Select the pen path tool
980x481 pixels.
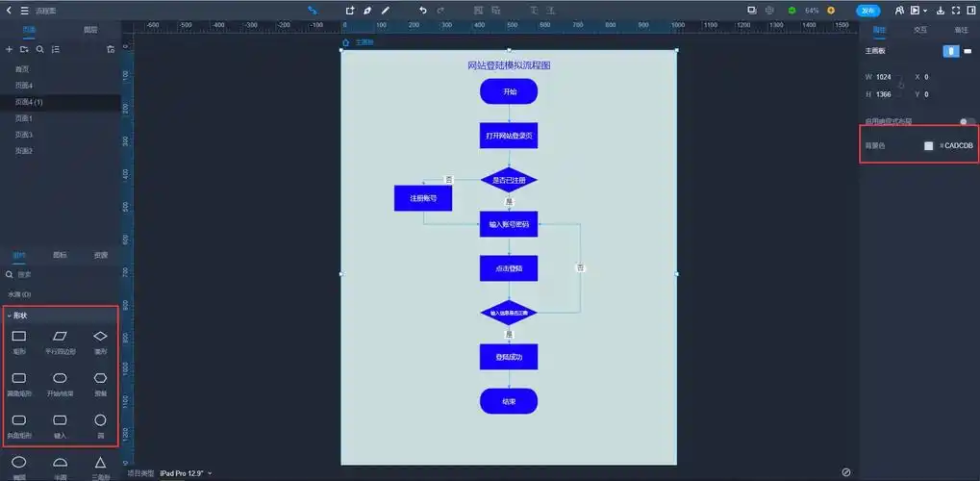(367, 10)
